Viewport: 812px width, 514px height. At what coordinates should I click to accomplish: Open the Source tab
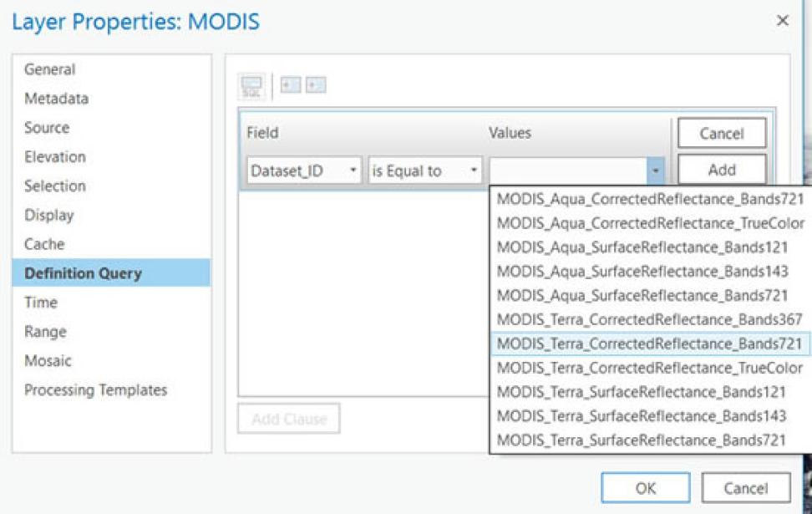click(x=111, y=128)
